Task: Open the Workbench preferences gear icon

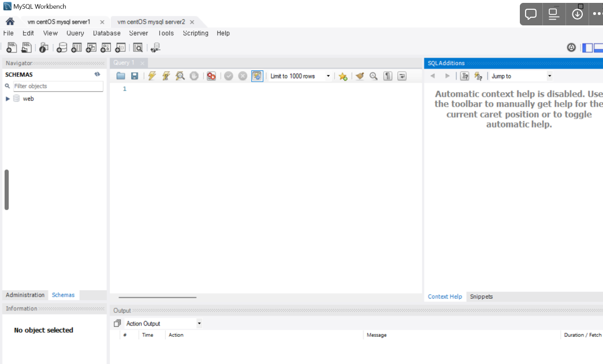Action: [x=571, y=47]
